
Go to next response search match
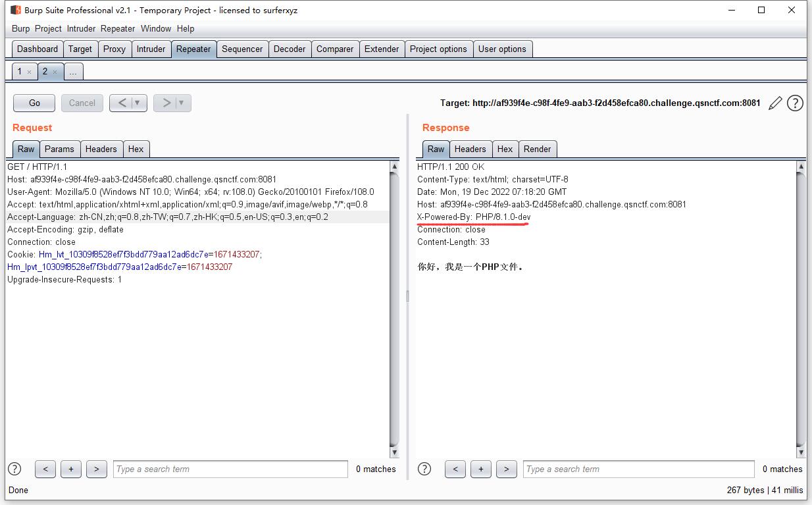[x=506, y=469]
